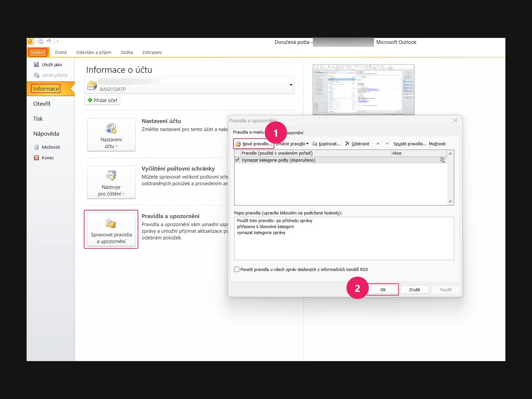Click the tools action icon in the rule row
Image resolution: width=532 pixels, height=399 pixels.
pyautogui.click(x=442, y=160)
